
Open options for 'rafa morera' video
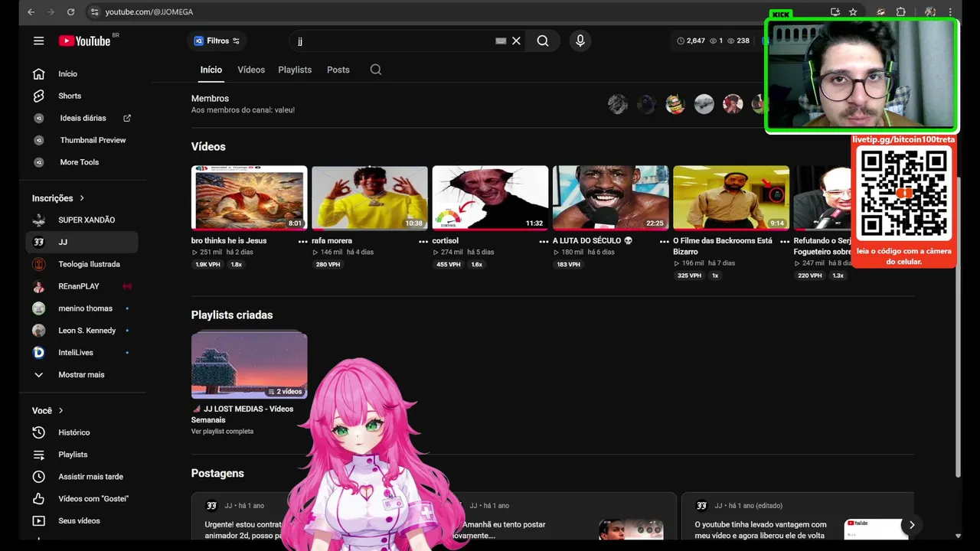click(x=423, y=241)
